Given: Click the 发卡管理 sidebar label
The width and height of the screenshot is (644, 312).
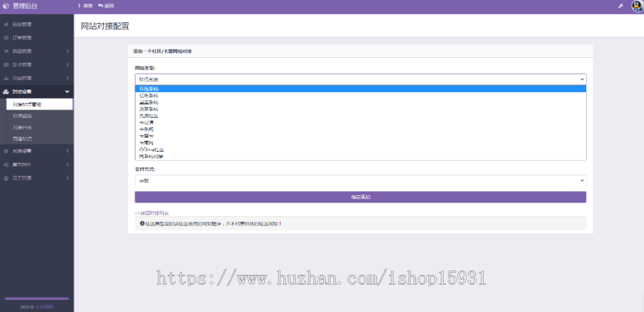Looking at the screenshot, I should pyautogui.click(x=21, y=65).
